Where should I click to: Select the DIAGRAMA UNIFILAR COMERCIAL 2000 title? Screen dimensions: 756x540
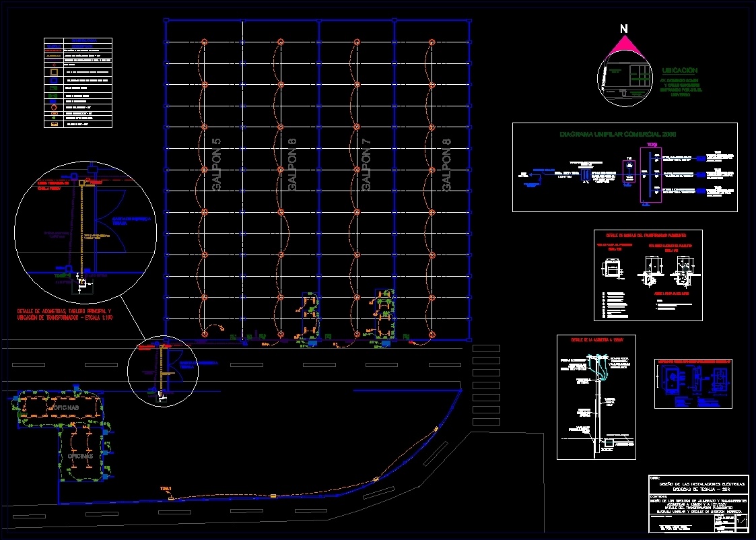tap(617, 134)
